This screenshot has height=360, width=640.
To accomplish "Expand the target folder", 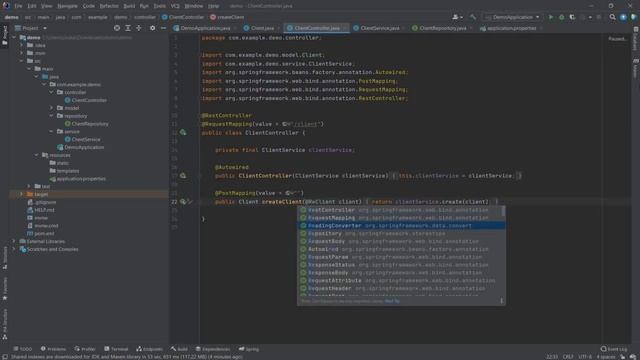I will coord(22,194).
